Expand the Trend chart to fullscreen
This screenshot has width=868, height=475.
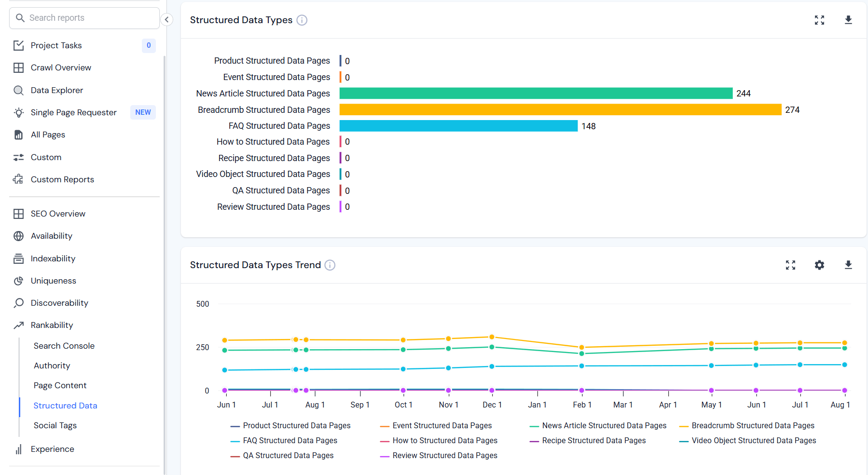click(x=790, y=265)
